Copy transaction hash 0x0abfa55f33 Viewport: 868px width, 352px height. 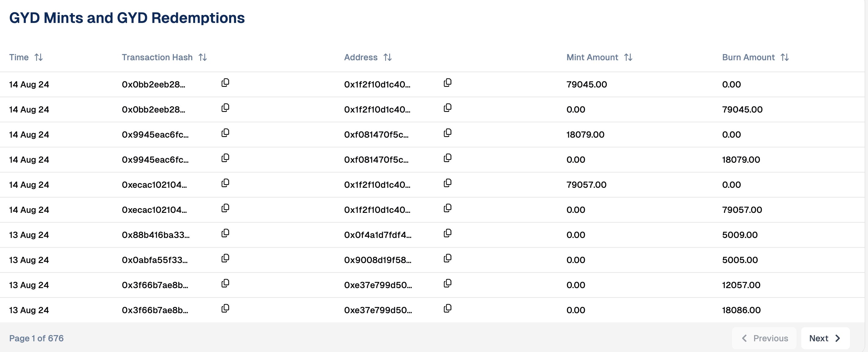(x=225, y=258)
